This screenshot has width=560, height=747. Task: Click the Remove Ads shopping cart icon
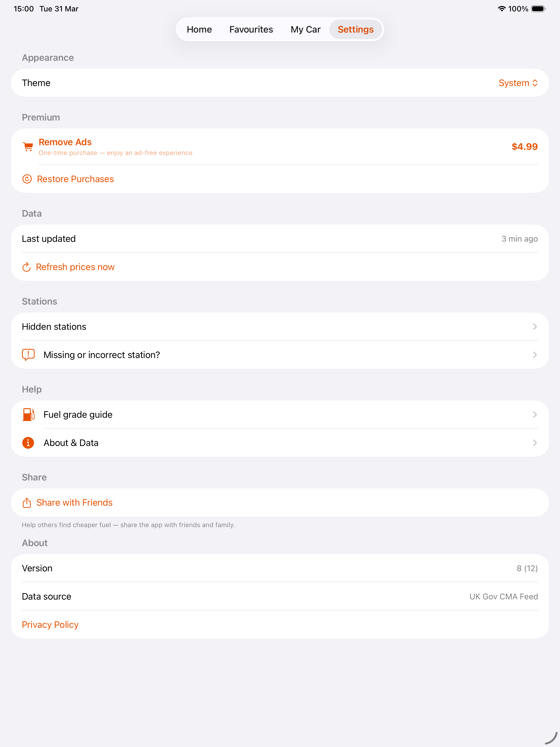click(x=28, y=147)
